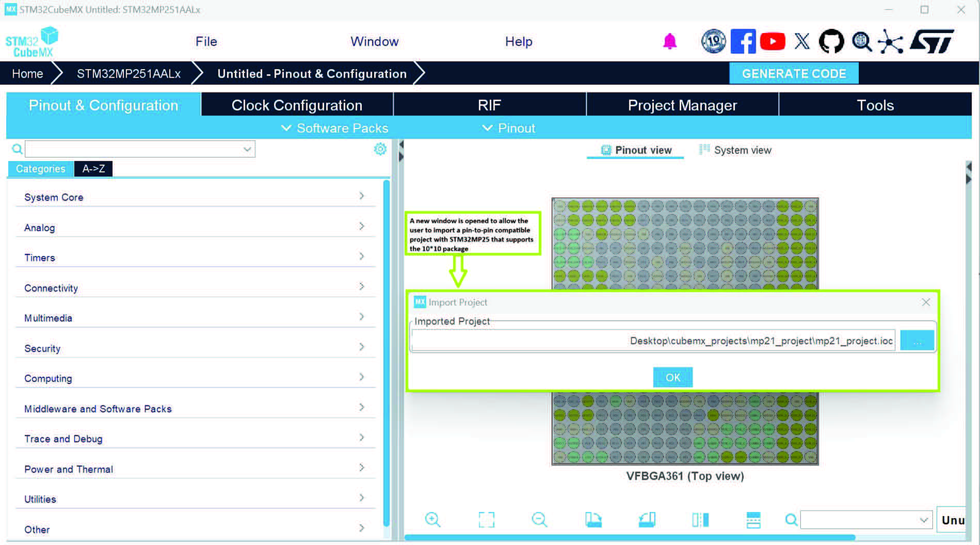Fit the chip view to window
Screen dimensions: 980x545
coord(486,520)
